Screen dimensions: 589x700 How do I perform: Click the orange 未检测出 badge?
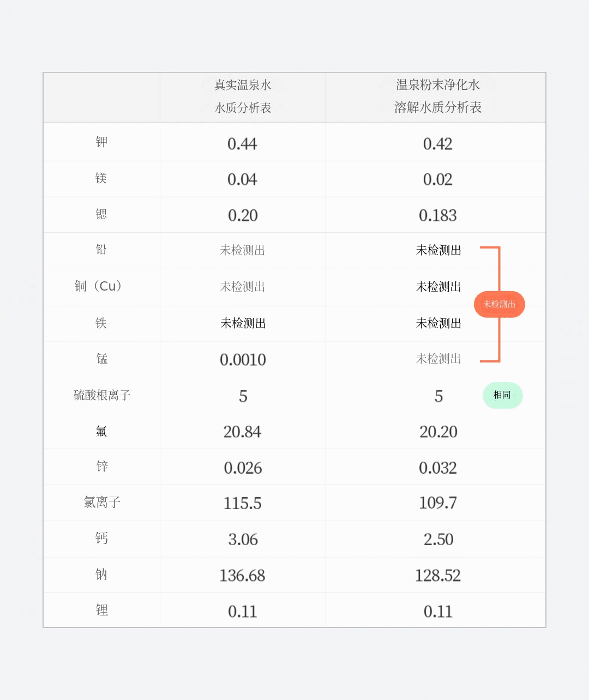pyautogui.click(x=499, y=304)
